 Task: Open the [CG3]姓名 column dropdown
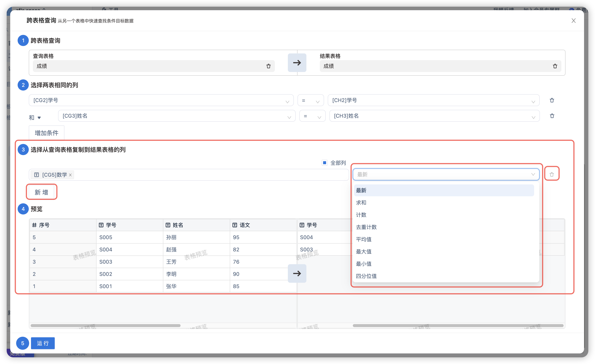(x=176, y=116)
